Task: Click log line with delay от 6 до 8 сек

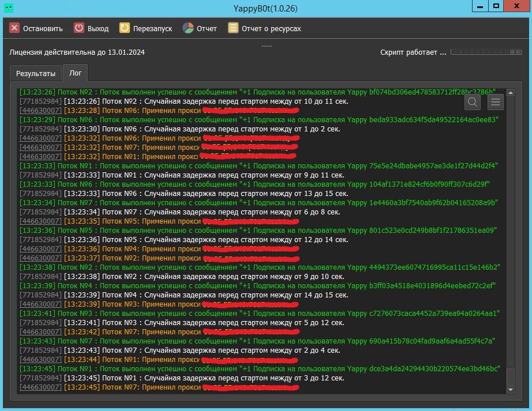Action: point(180,212)
